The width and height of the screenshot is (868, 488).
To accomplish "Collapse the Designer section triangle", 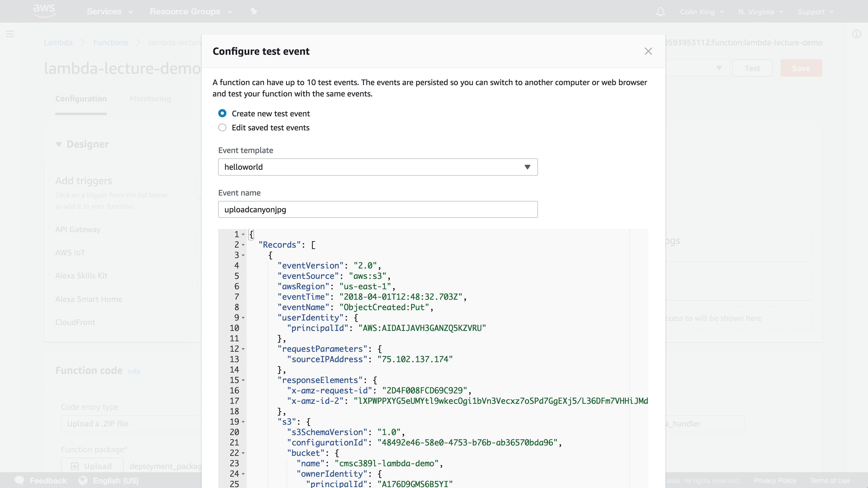I will [59, 144].
